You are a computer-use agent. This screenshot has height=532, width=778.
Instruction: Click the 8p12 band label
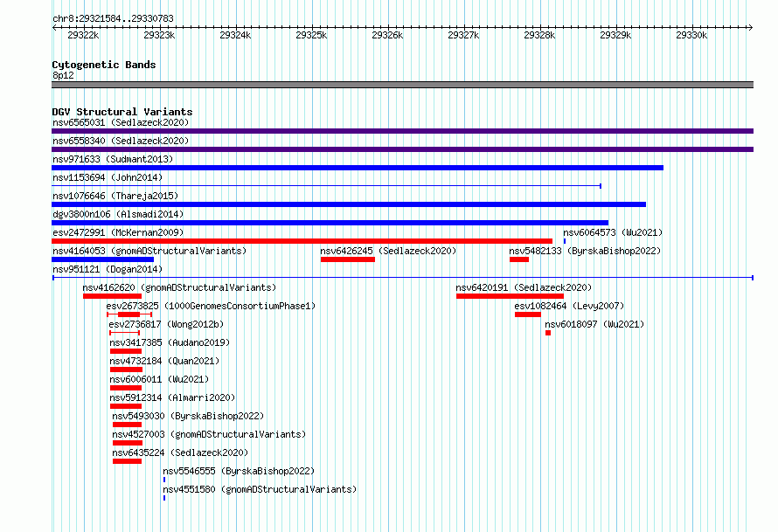tap(63, 75)
